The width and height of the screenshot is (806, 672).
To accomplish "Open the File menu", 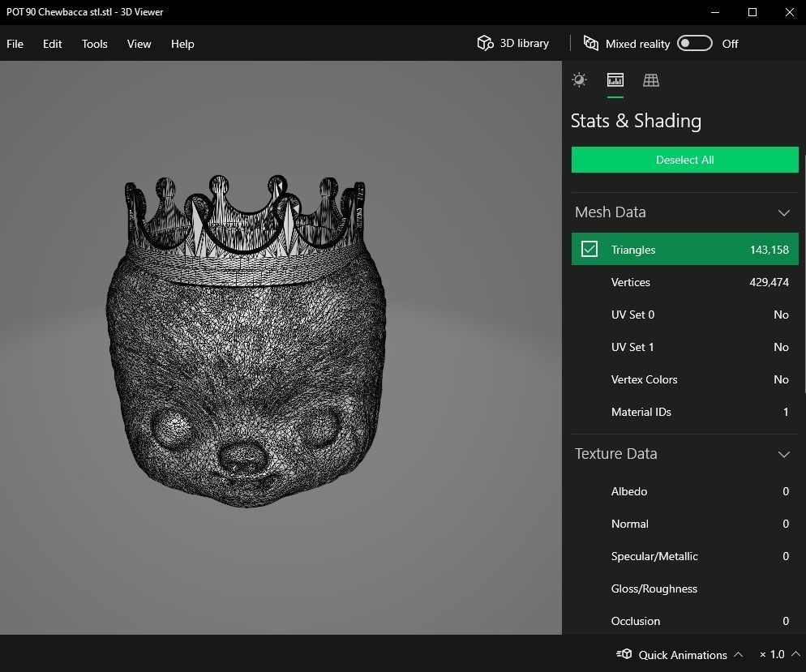I will (x=15, y=44).
